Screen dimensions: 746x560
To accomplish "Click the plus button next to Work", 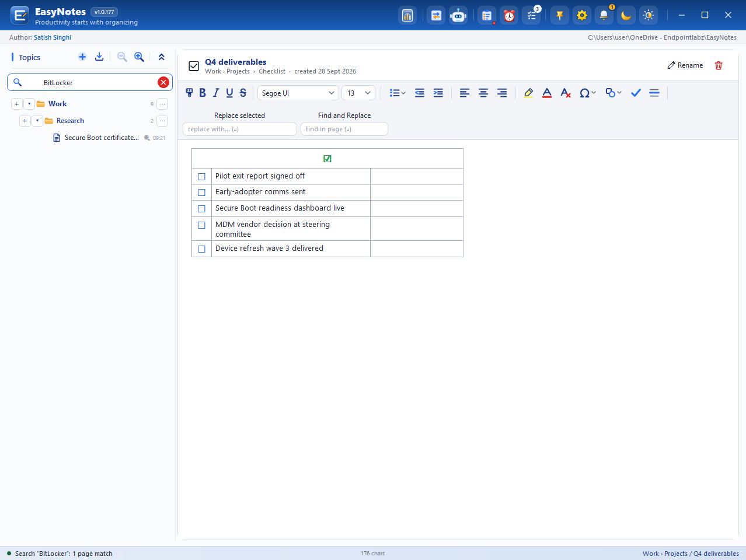I will pyautogui.click(x=17, y=104).
